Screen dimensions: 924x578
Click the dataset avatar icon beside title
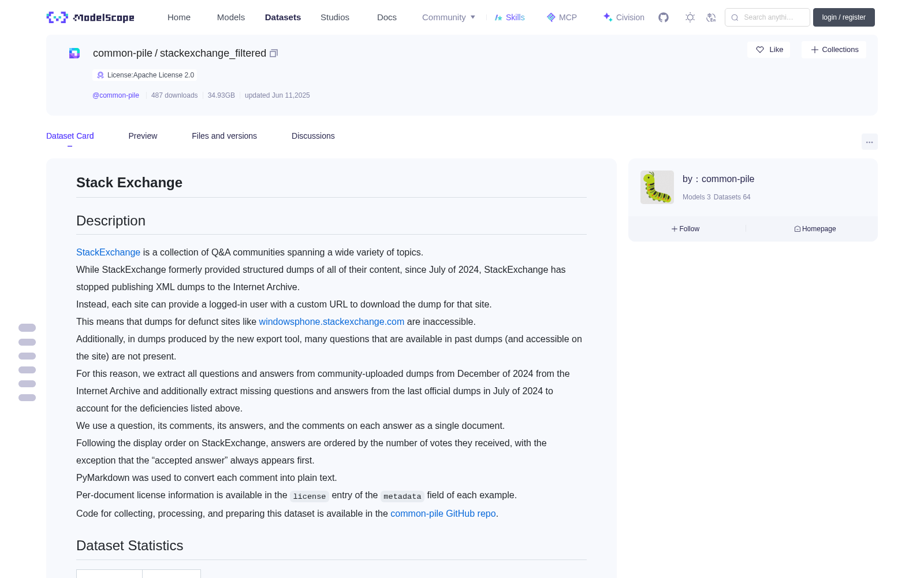(74, 53)
